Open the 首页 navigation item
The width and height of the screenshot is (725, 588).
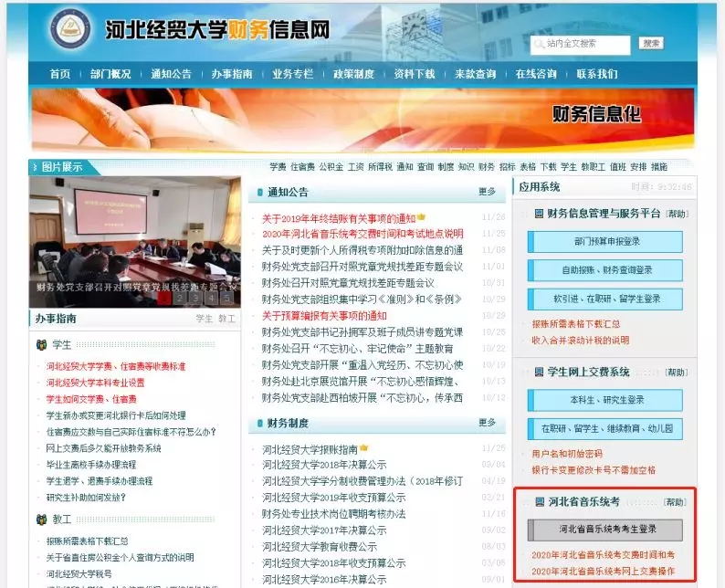[60, 74]
